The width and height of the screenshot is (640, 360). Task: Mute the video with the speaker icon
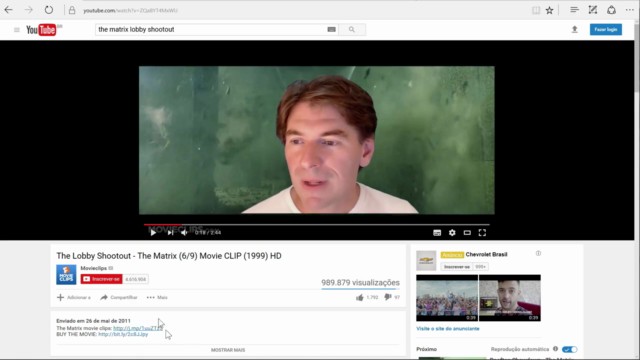[184, 233]
